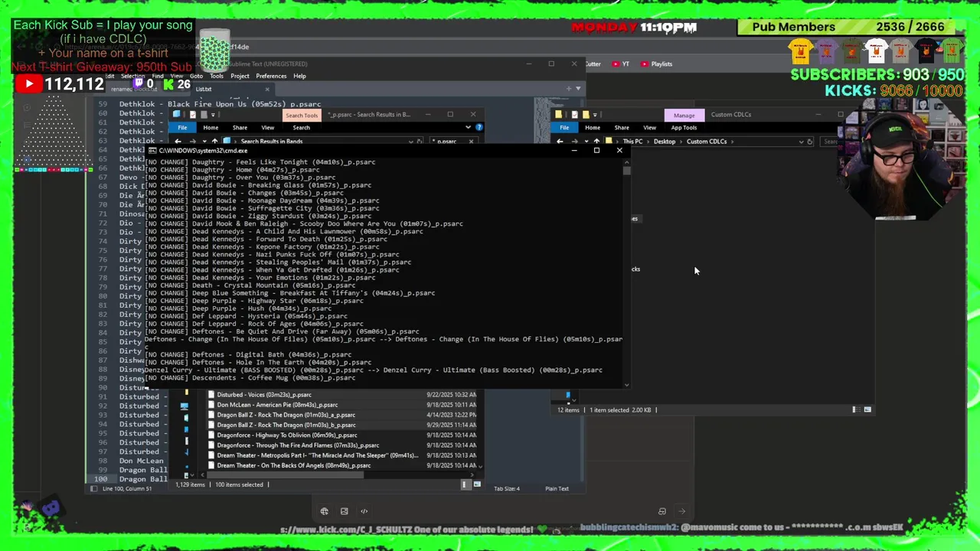Image resolution: width=980 pixels, height=551 pixels.
Task: Toggle Sublime Text sidebar icon in status bar
Action: (x=94, y=489)
